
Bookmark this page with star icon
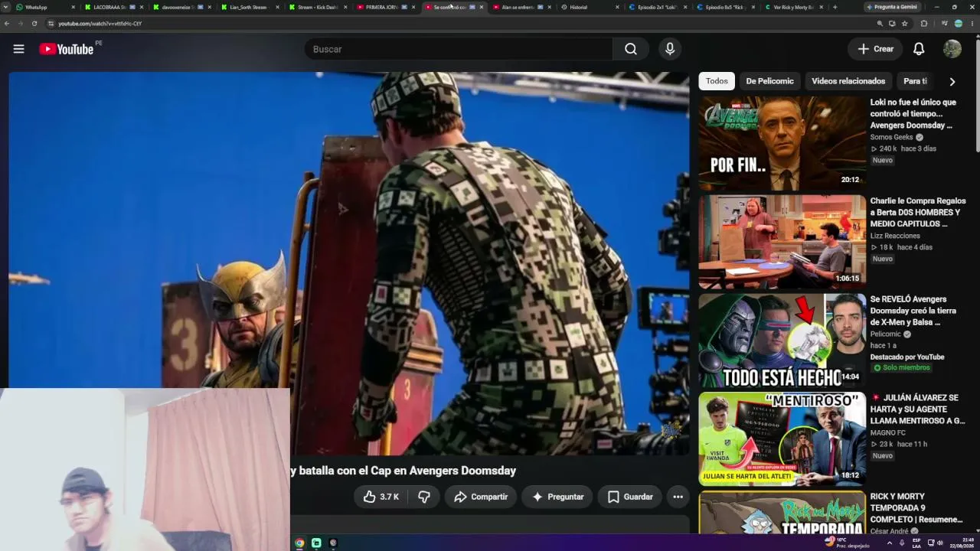tap(904, 24)
